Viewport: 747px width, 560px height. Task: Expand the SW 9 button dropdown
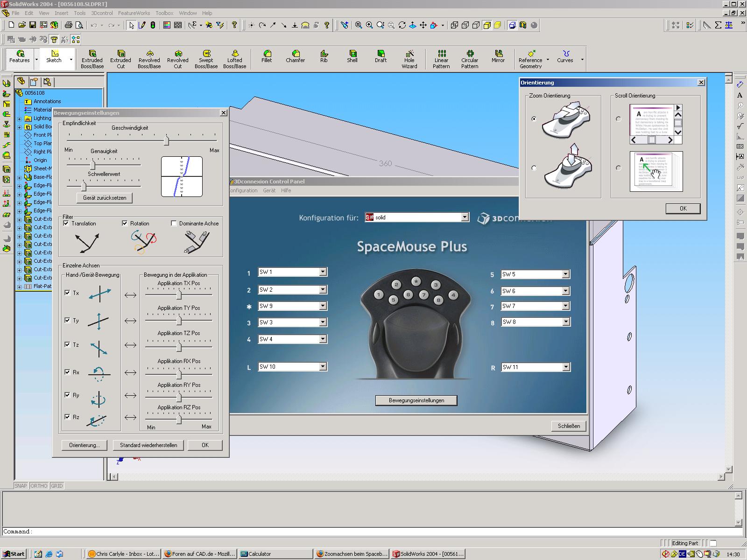323,306
